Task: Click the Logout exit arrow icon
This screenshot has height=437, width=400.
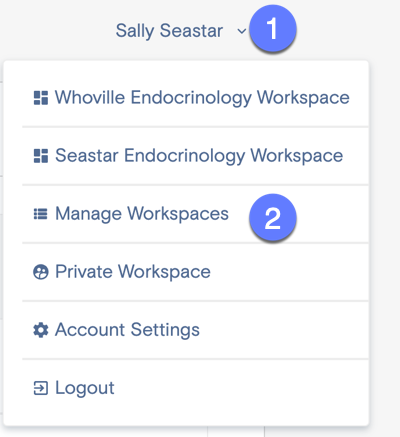Action: point(41,388)
